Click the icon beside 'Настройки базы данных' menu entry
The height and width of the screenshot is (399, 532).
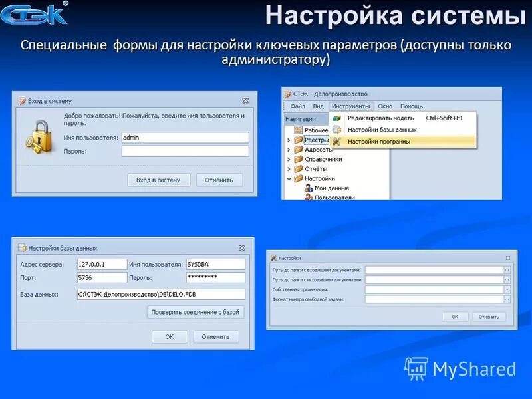(x=336, y=130)
